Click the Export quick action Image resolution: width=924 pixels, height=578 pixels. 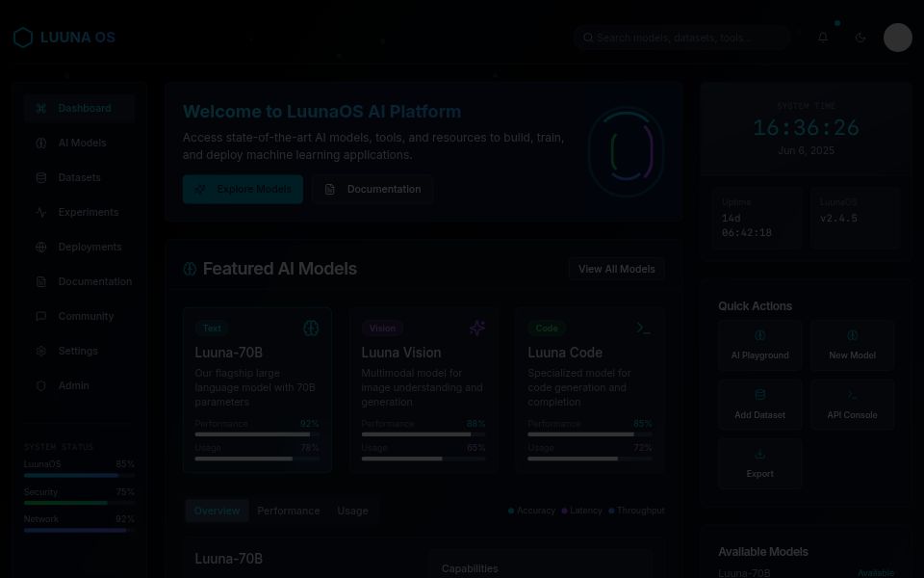coord(759,463)
